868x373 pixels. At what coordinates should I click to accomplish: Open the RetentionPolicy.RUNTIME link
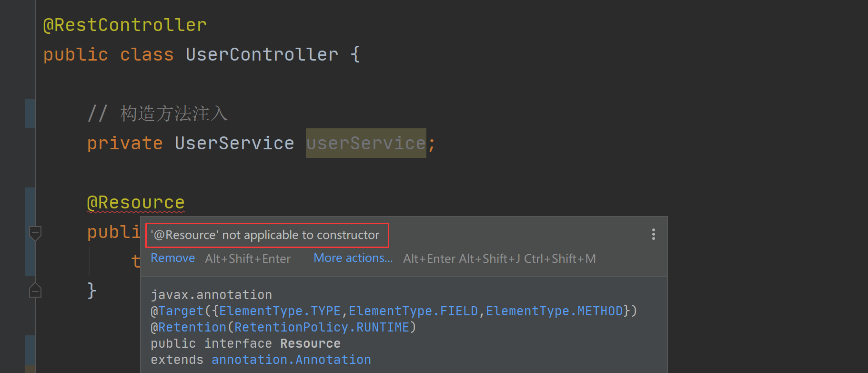click(322, 327)
